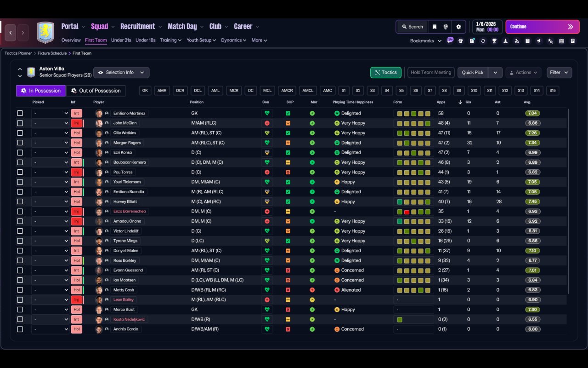This screenshot has height=368, width=588.
Task: Open the Aston Villa club crest icon
Action: pos(45,33)
